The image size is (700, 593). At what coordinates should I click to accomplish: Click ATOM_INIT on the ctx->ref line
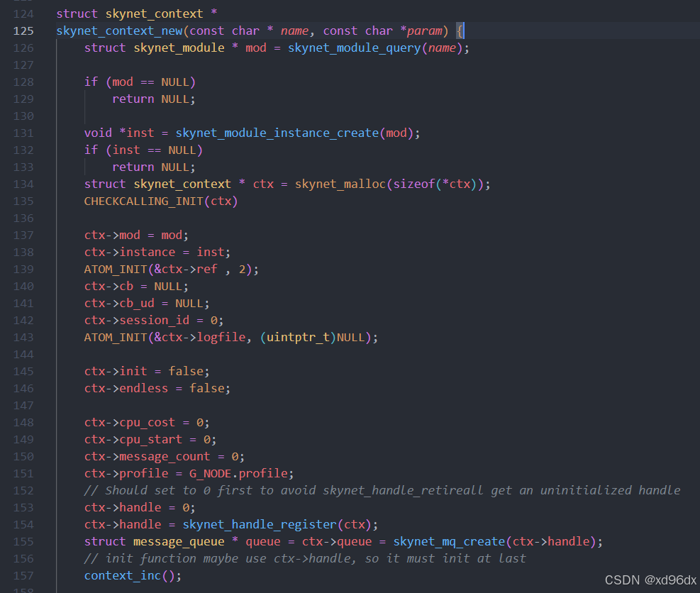[x=116, y=270]
